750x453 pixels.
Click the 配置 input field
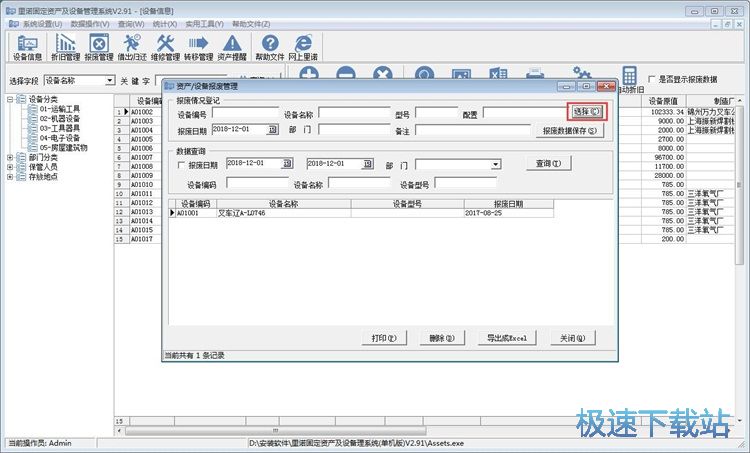(525, 112)
